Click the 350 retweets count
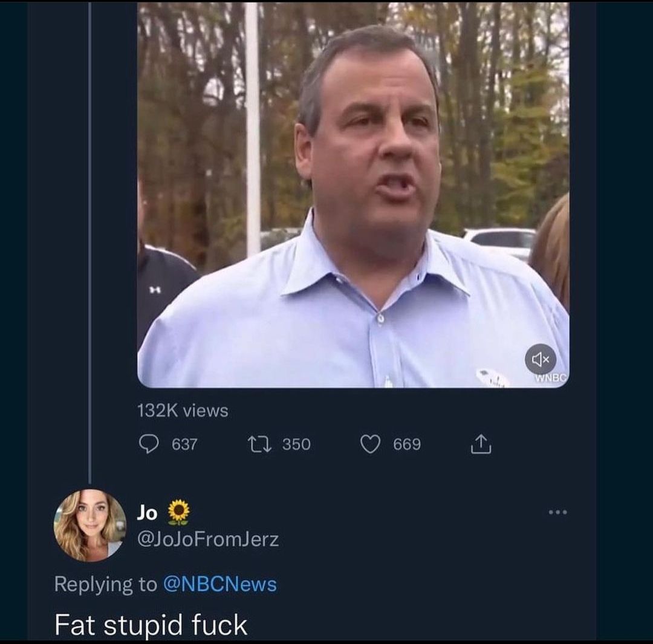 tap(296, 444)
